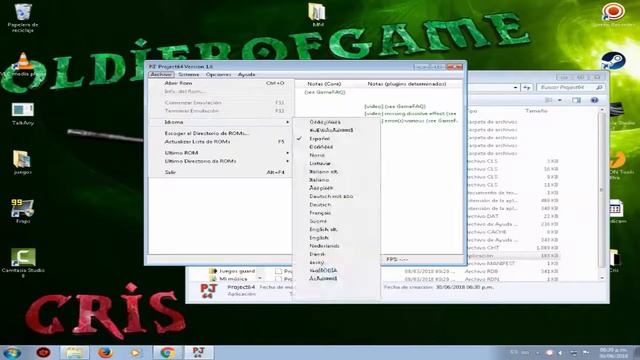640x360 pixels.
Task: Sort by the Notas (Core) column header
Action: [x=324, y=84]
